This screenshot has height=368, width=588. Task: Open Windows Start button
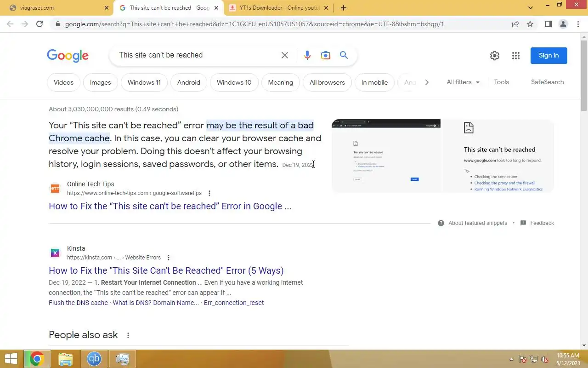11,359
